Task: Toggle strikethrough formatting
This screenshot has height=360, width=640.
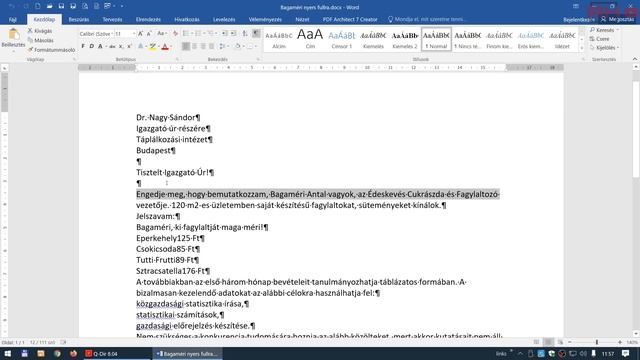Action: [112, 47]
